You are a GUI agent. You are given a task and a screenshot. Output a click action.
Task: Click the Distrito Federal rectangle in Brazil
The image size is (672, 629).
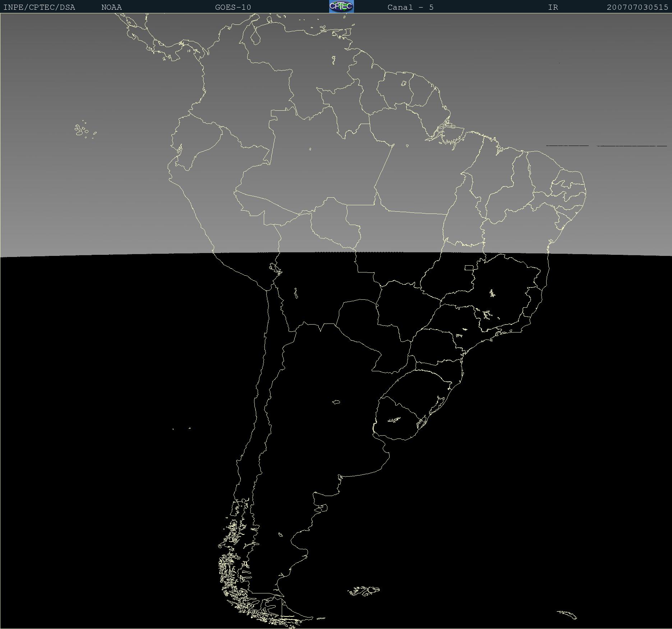tap(469, 268)
